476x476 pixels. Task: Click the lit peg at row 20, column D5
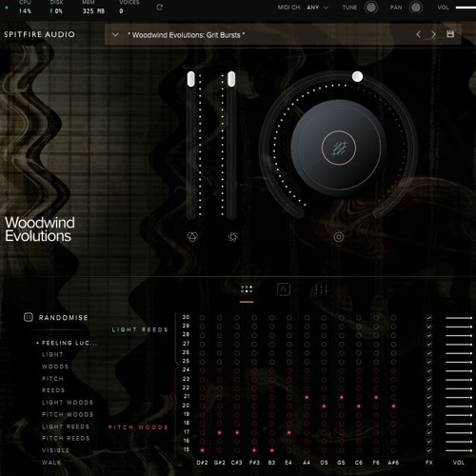click(324, 407)
